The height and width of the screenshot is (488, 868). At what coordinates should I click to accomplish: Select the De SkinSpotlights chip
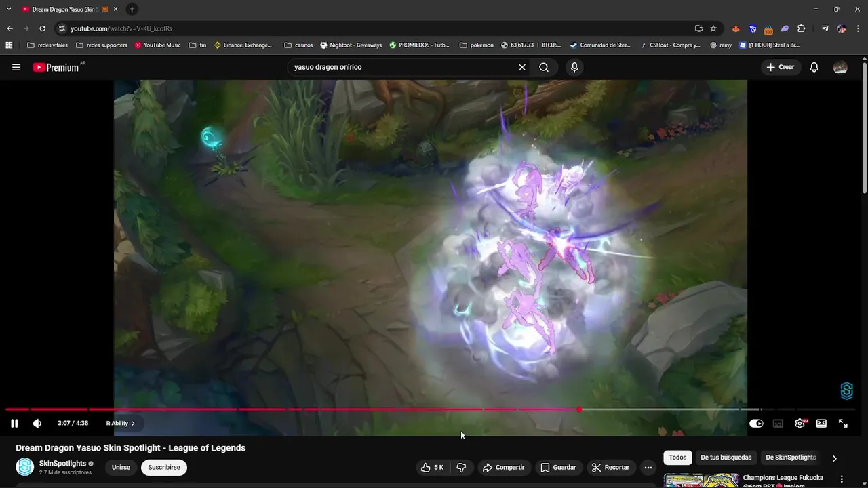[x=791, y=457]
